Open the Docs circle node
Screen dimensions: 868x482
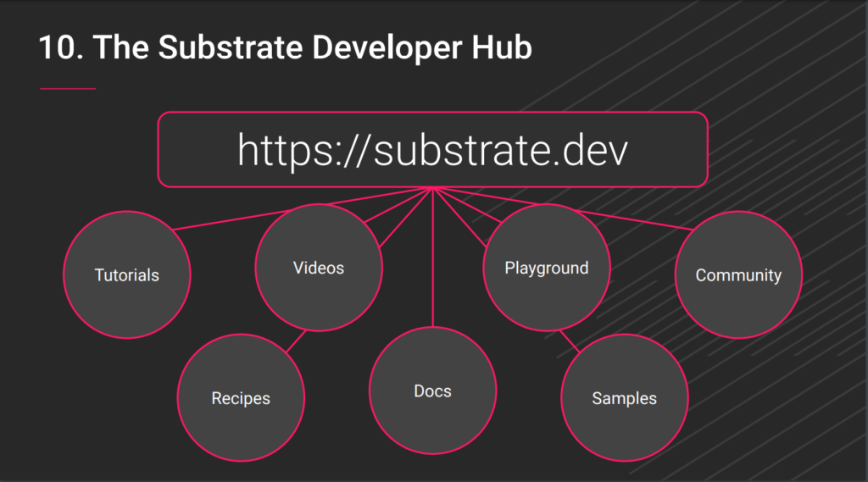[x=433, y=391]
